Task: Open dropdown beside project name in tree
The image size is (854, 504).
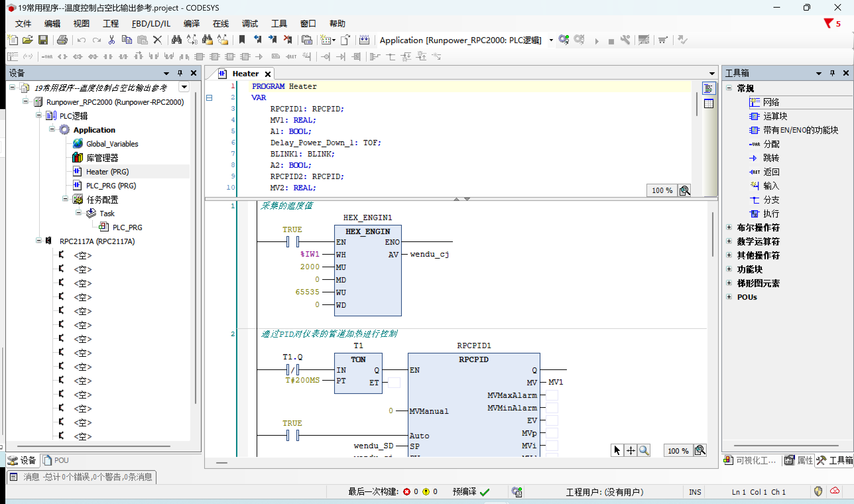Action: point(184,87)
